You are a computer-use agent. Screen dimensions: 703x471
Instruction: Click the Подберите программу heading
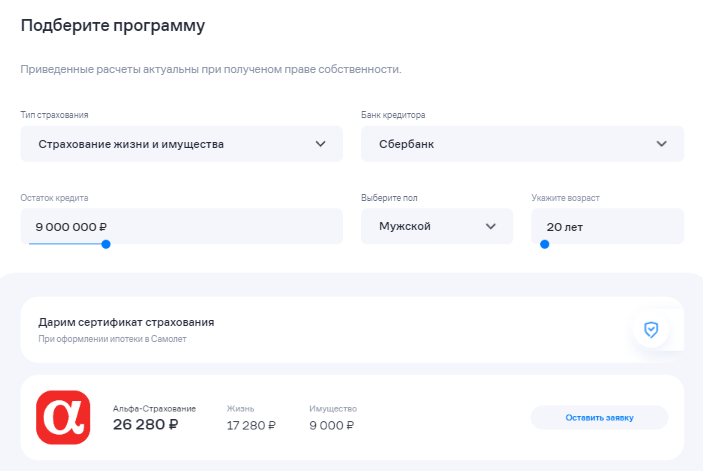point(113,26)
